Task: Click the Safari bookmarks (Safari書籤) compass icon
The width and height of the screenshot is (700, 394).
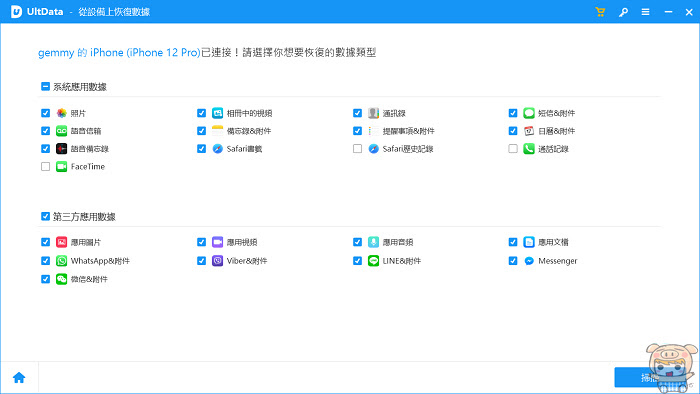Action: 217,149
